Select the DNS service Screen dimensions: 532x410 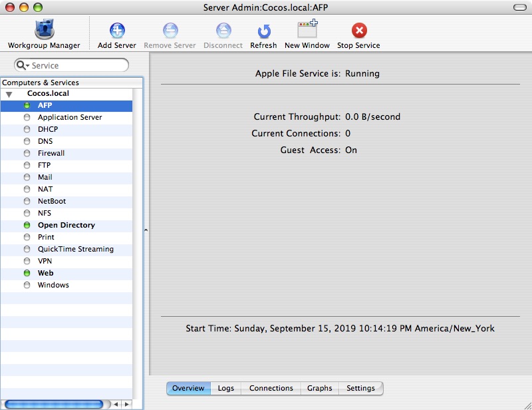(66, 141)
